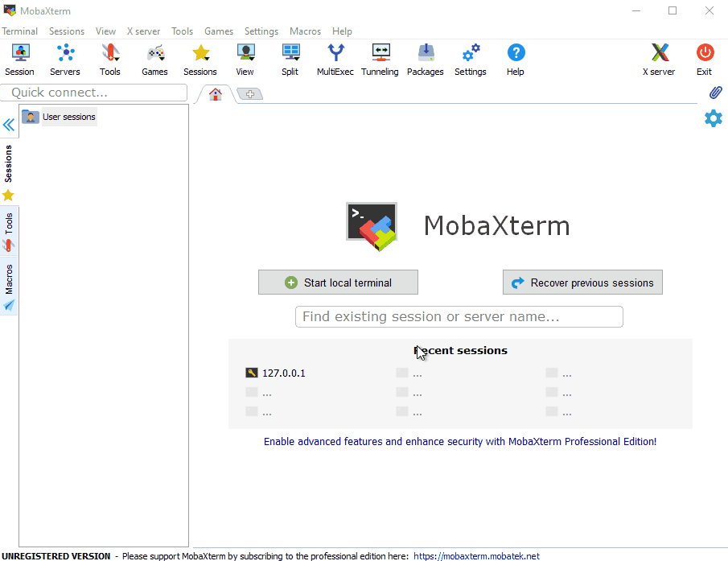This screenshot has width=728, height=561.
Task: Click Recover previous sessions
Action: point(582,282)
